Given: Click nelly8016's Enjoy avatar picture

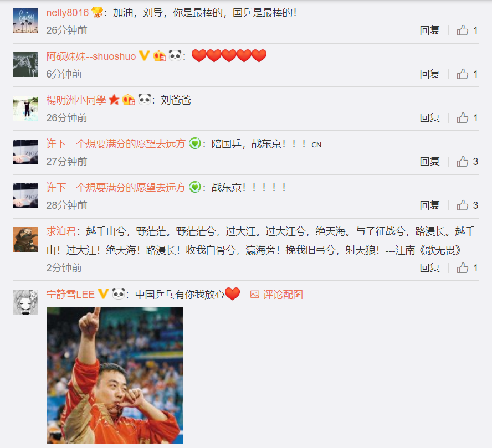Looking at the screenshot, I should click(25, 20).
